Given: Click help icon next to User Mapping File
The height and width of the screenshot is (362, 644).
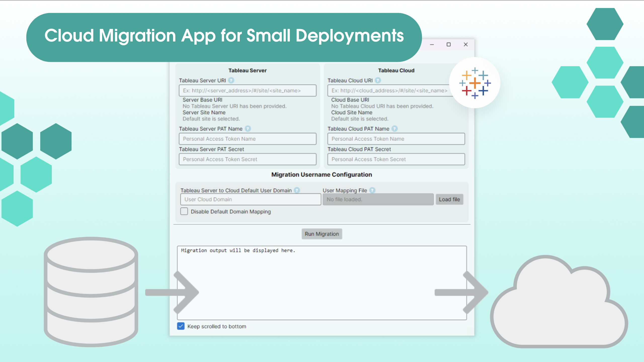Looking at the screenshot, I should pos(372,190).
